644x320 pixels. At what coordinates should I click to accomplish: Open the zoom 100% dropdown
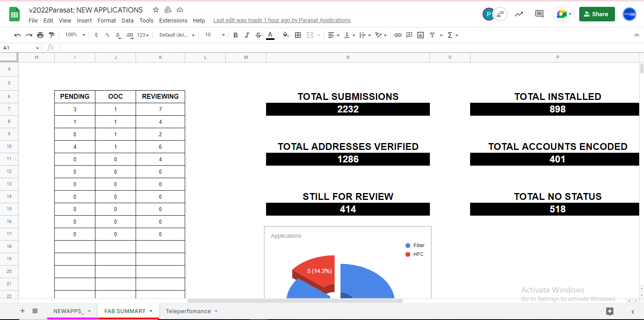(x=75, y=35)
